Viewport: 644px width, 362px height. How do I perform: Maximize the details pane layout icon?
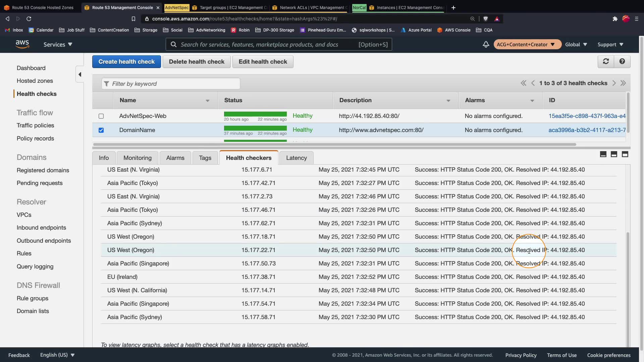625,154
